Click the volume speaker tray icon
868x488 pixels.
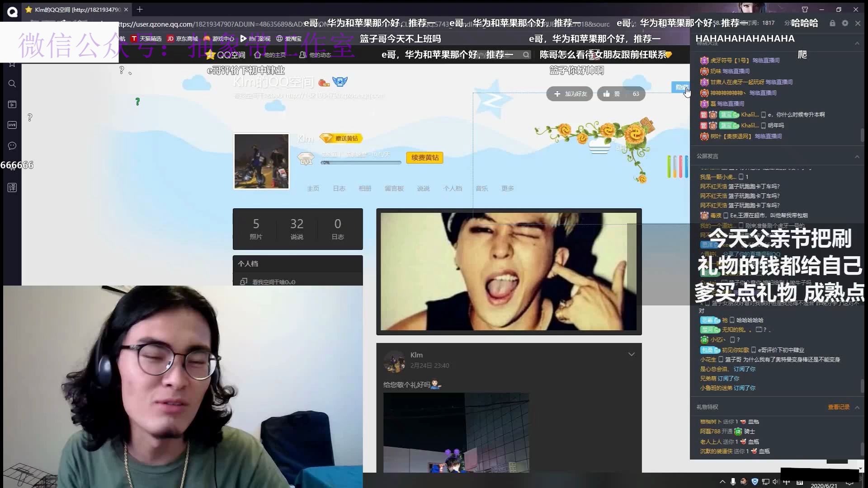click(776, 482)
